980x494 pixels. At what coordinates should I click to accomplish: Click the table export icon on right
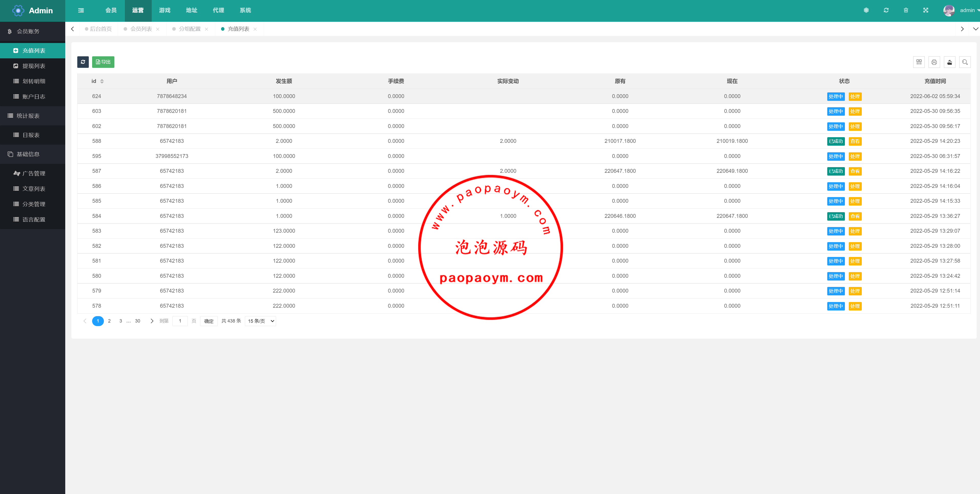click(949, 62)
